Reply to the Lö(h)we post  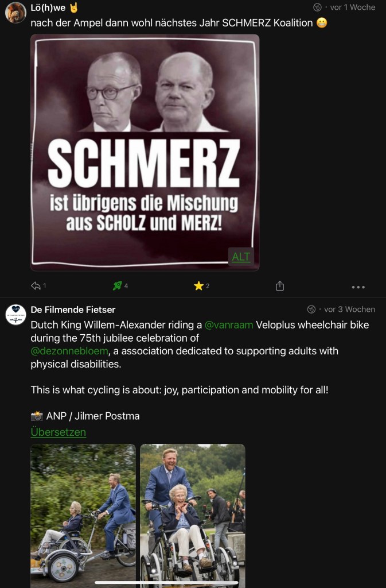[x=36, y=286]
